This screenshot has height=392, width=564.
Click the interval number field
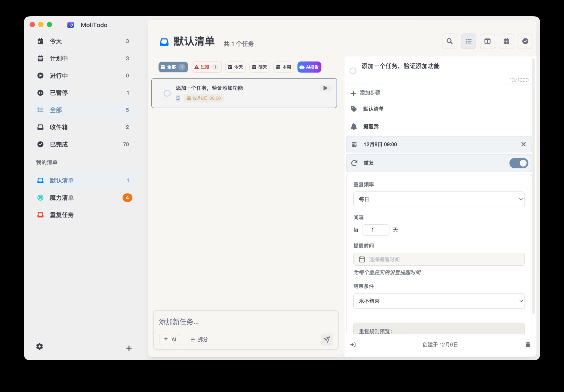tap(375, 230)
